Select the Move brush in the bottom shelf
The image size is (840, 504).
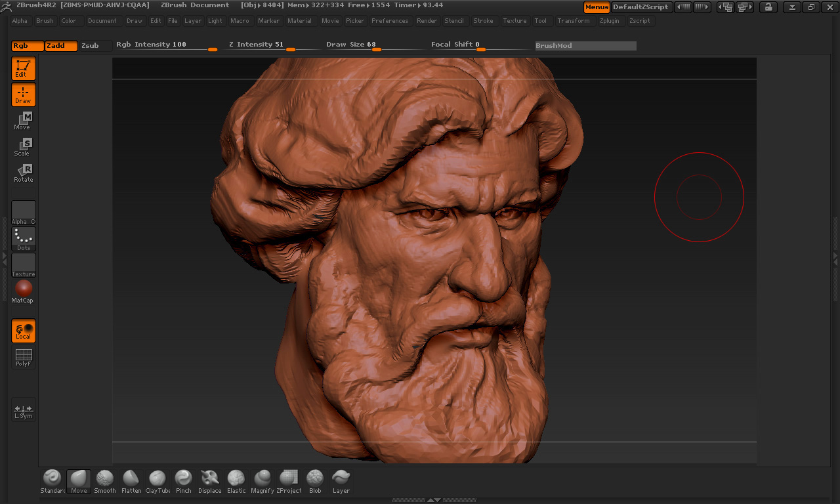79,481
